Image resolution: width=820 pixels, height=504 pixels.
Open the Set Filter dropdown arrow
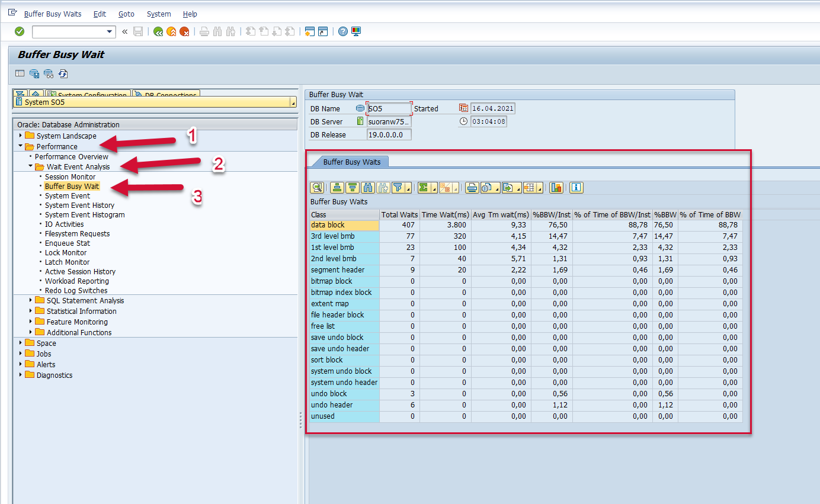tap(408, 189)
